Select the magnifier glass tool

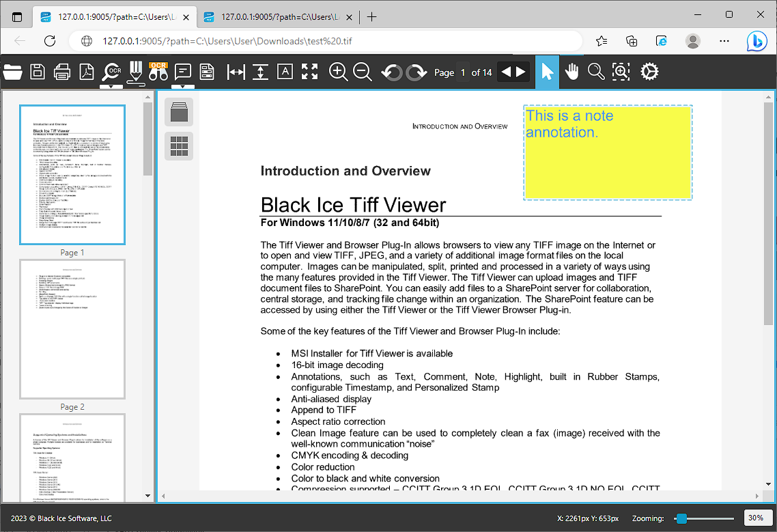(596, 72)
